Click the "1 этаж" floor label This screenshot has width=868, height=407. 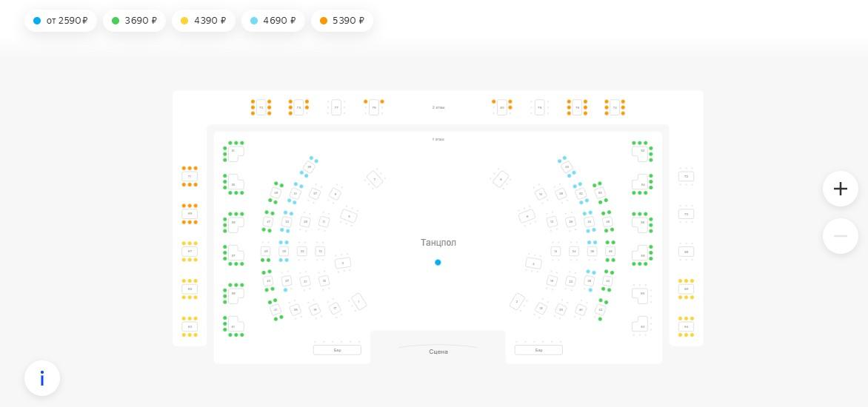point(438,139)
